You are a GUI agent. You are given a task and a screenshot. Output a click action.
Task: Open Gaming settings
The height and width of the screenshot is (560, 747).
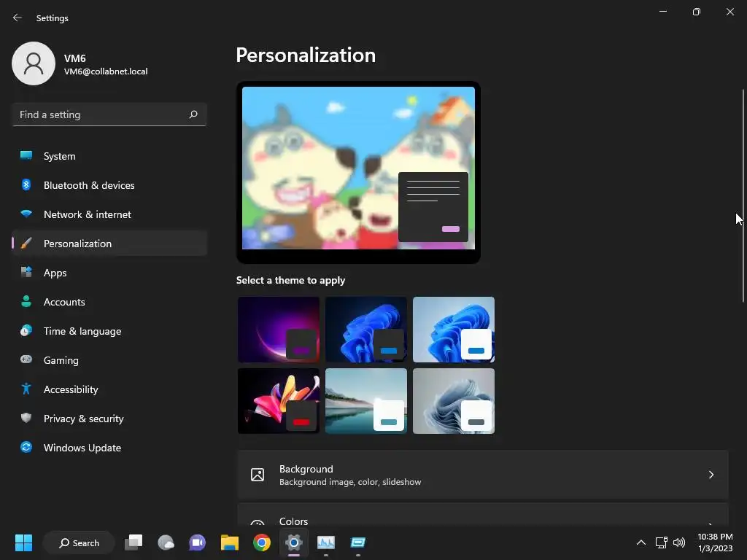[x=109, y=359]
